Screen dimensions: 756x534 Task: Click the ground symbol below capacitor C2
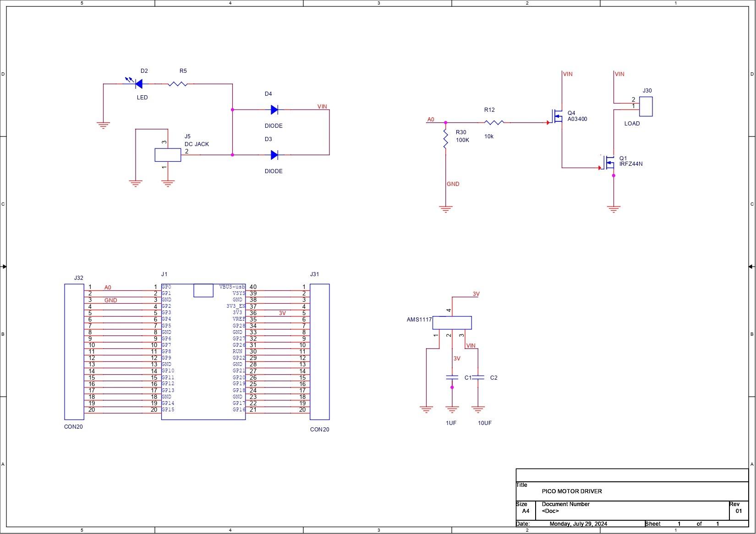tap(478, 409)
